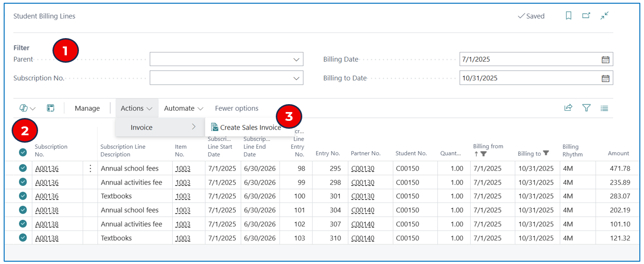644x264 pixels.
Task: Click Fewer options in the action bar
Action: pos(237,108)
